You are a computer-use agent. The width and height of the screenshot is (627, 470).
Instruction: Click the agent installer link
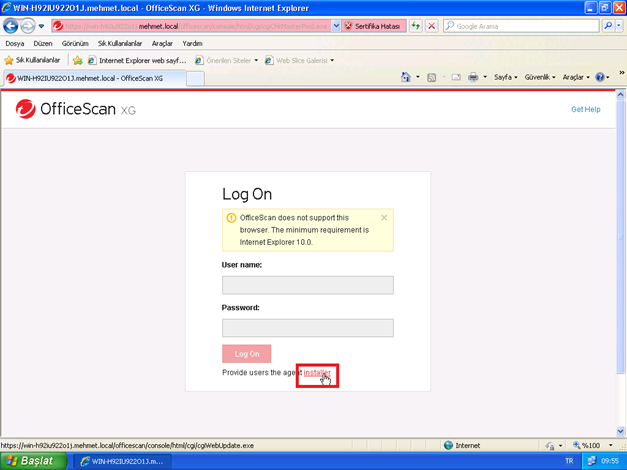point(317,373)
